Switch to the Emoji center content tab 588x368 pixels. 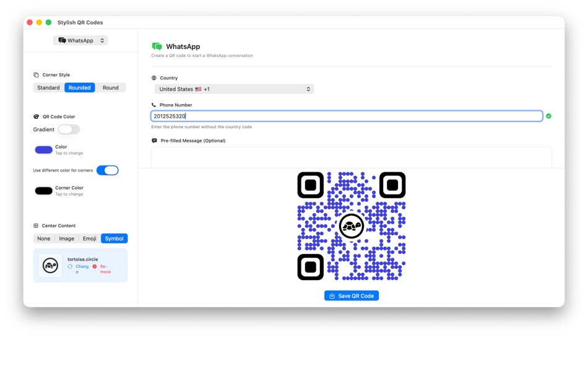click(89, 238)
